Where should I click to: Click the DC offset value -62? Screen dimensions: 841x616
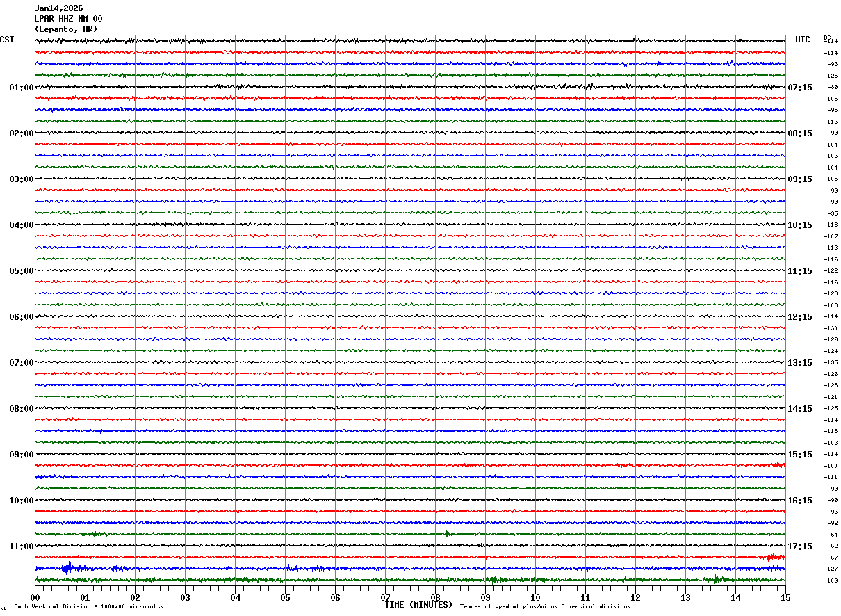pos(831,546)
